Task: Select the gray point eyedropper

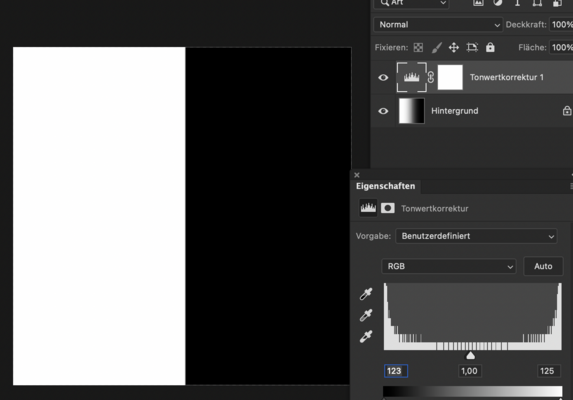Action: [366, 315]
